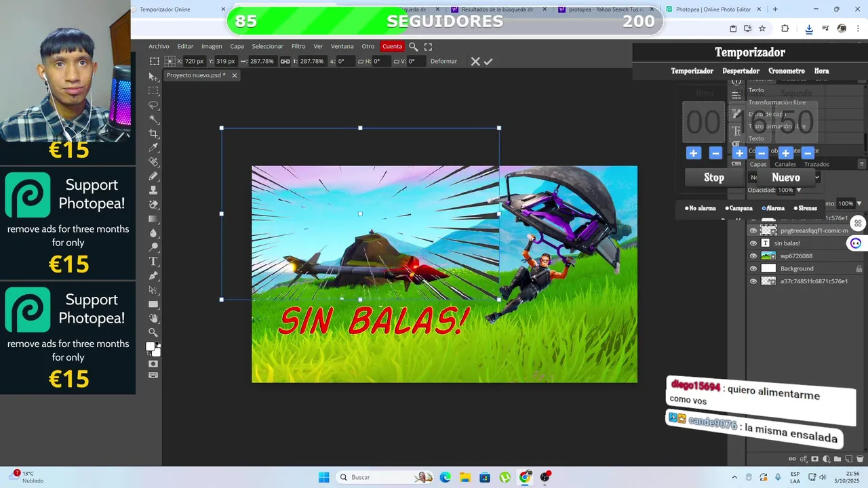Open the Imagen menu
Screen dimensions: 868x488
click(x=212, y=47)
